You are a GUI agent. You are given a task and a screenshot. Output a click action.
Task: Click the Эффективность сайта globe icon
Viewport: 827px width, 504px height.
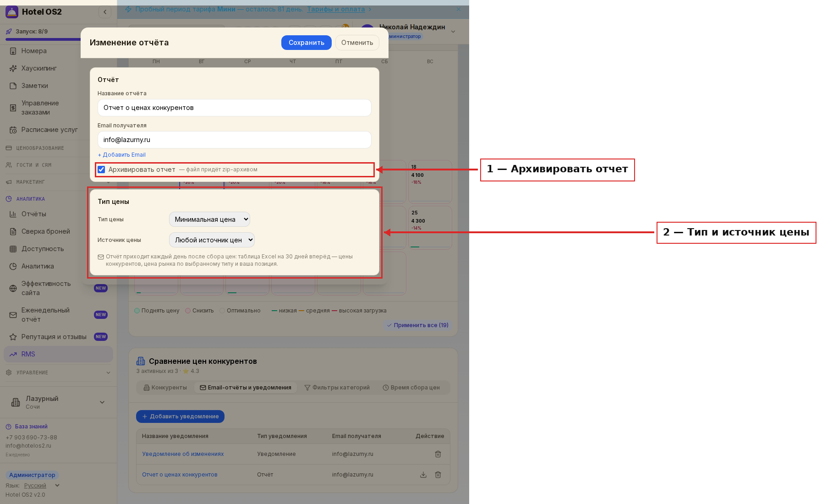point(13,288)
